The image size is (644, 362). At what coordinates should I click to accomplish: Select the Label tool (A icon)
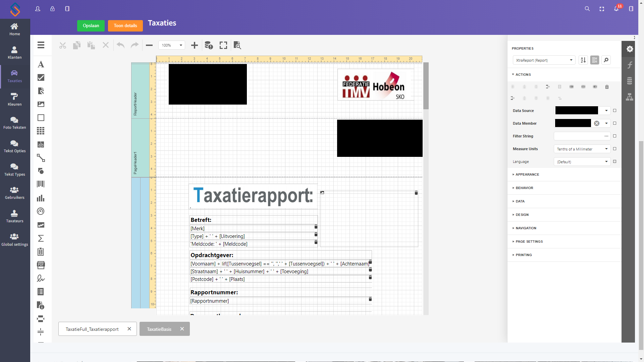pos(41,64)
